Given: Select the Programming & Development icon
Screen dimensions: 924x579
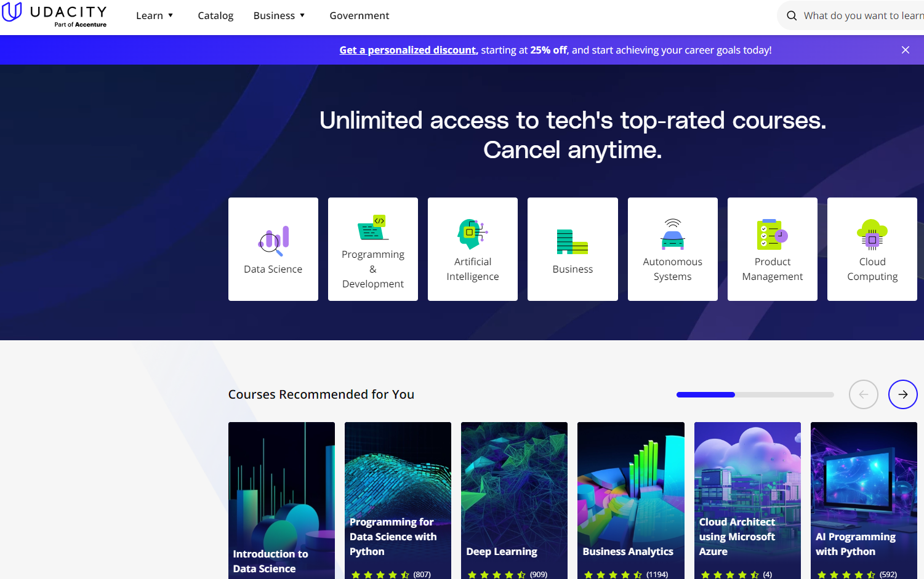Looking at the screenshot, I should 373,228.
